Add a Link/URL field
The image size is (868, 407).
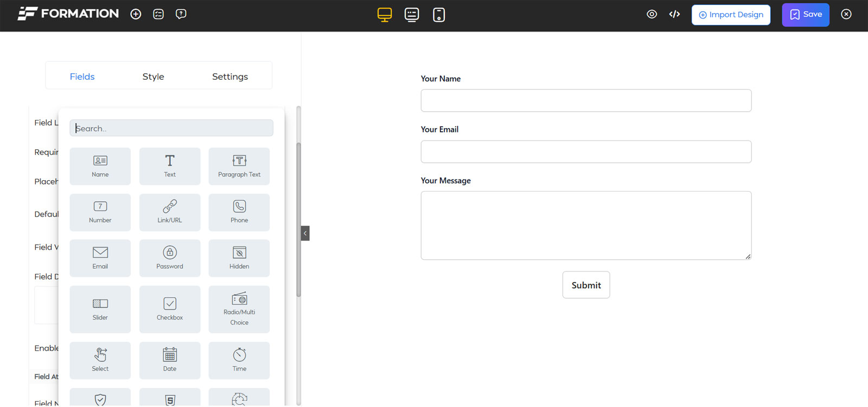click(170, 212)
